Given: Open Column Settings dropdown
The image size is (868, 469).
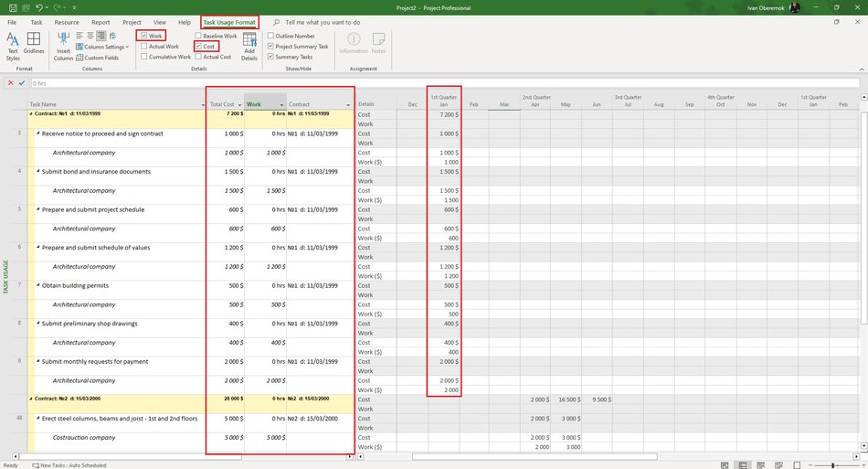Looking at the screenshot, I should (x=102, y=47).
